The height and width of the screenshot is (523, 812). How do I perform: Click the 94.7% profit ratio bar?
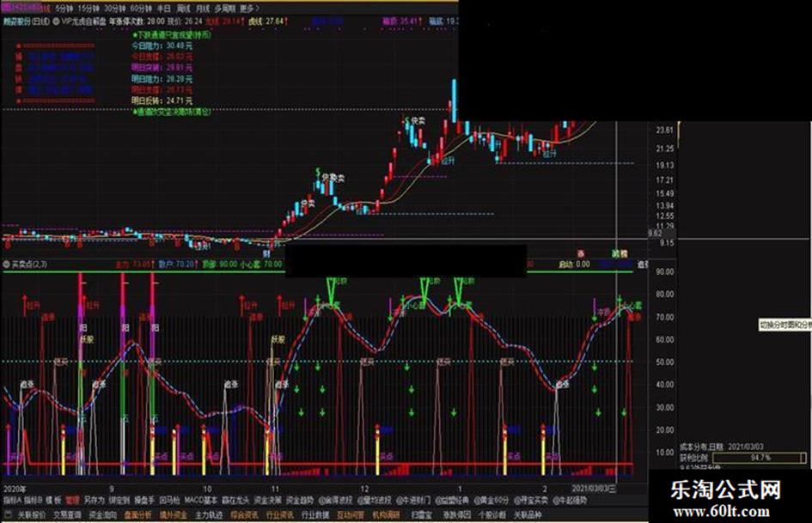(760, 458)
